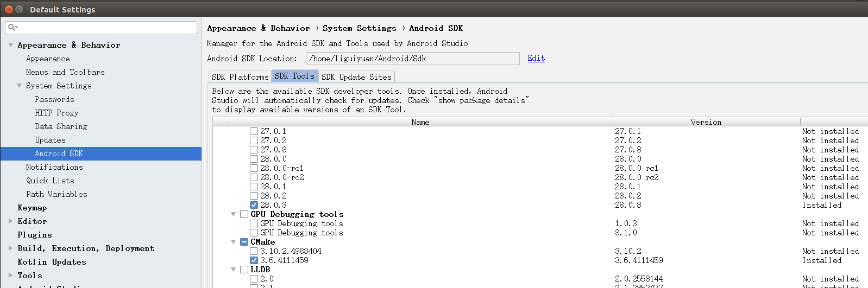The width and height of the screenshot is (868, 288).
Task: Open Keymap settings
Action: 32,208
